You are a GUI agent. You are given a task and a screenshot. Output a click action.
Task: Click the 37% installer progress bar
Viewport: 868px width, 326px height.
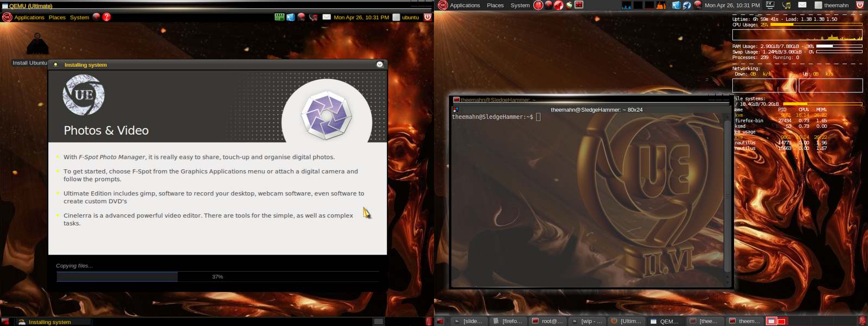[218, 277]
